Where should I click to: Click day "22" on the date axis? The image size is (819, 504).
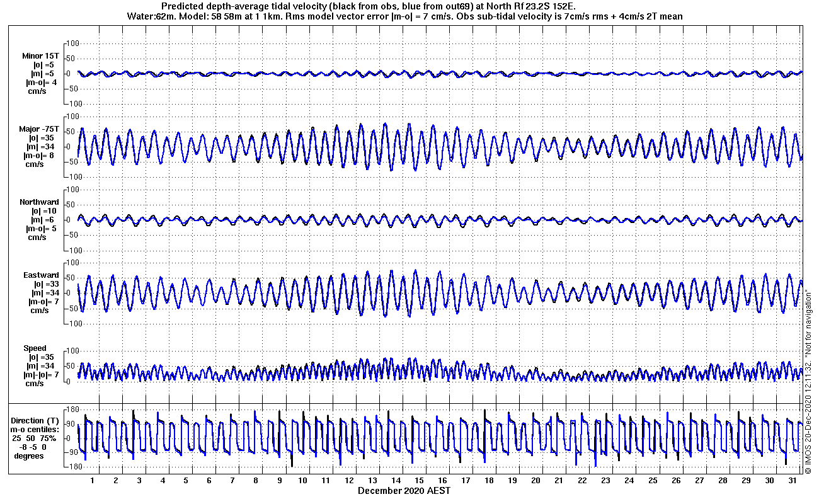(x=582, y=480)
